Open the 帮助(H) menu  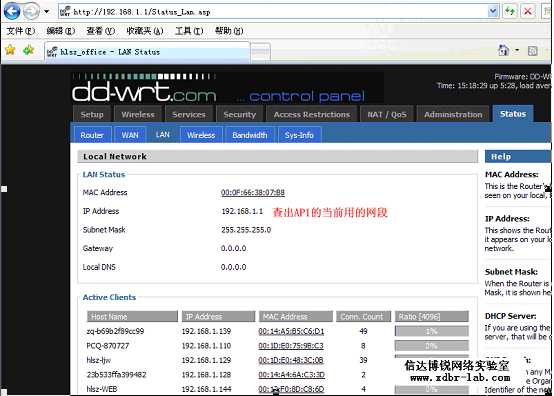point(229,31)
